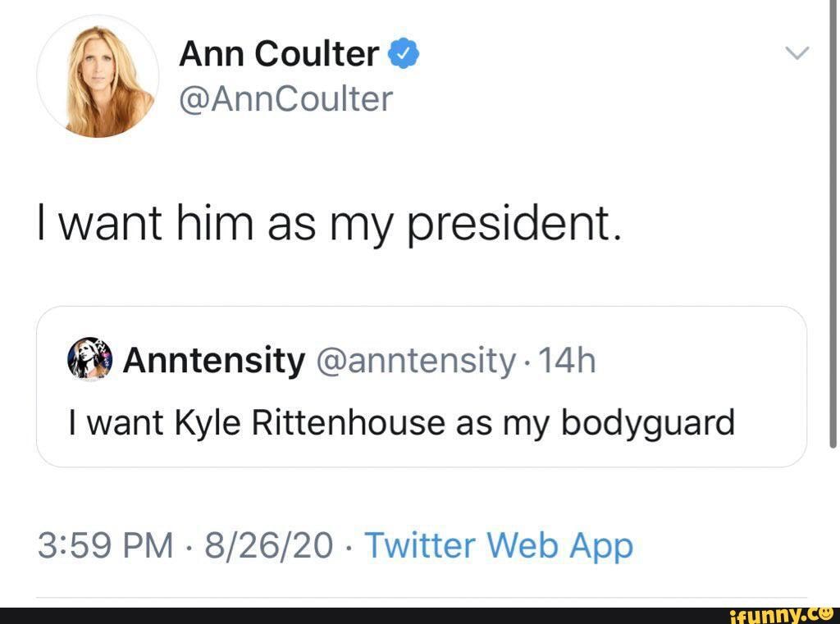Click the 3:59 PM timestamp link
This screenshot has height=624, width=840.
[x=106, y=544]
